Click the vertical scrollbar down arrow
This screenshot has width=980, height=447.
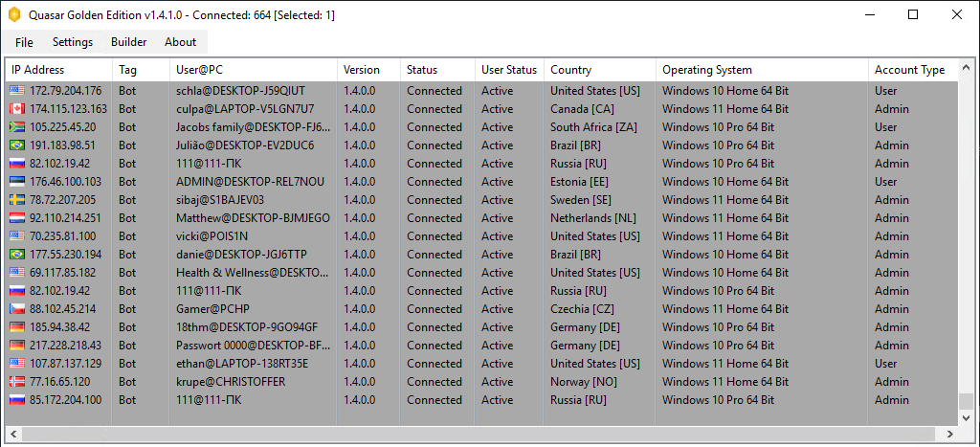click(966, 417)
